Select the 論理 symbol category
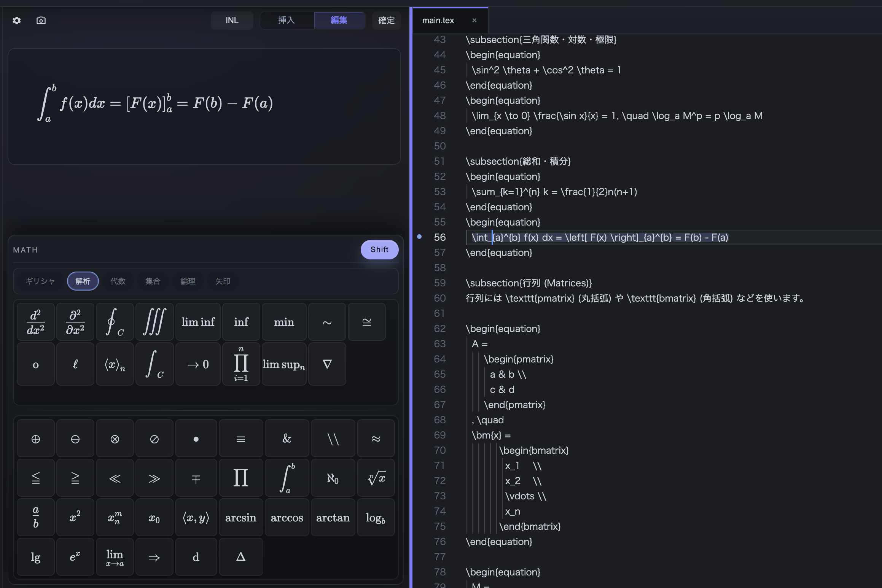The image size is (882, 588). click(x=188, y=281)
